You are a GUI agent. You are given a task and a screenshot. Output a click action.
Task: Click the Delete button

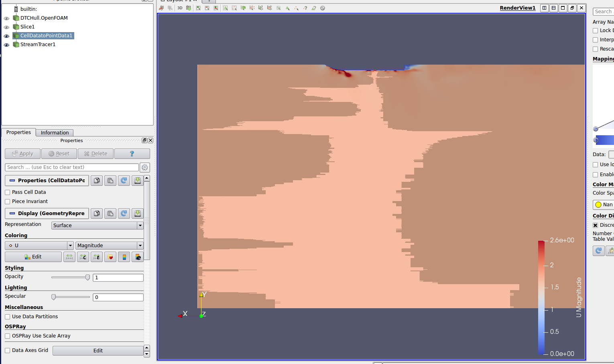[96, 154]
